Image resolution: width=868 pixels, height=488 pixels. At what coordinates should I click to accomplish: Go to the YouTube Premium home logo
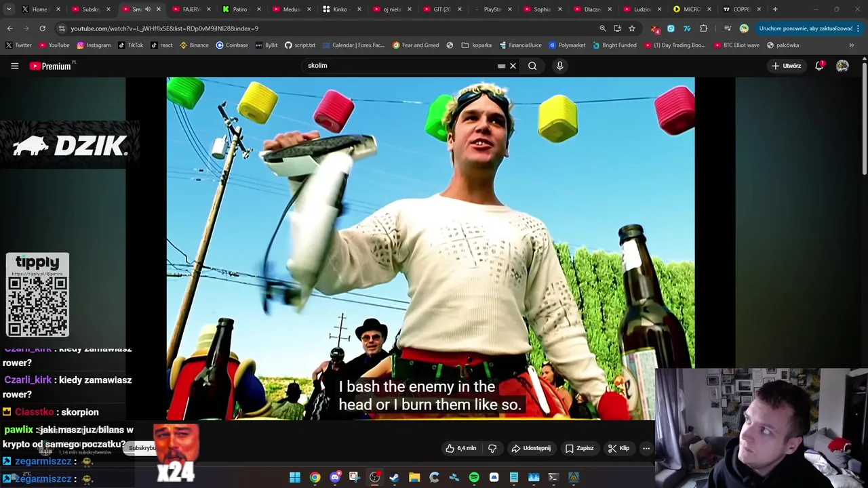point(52,66)
